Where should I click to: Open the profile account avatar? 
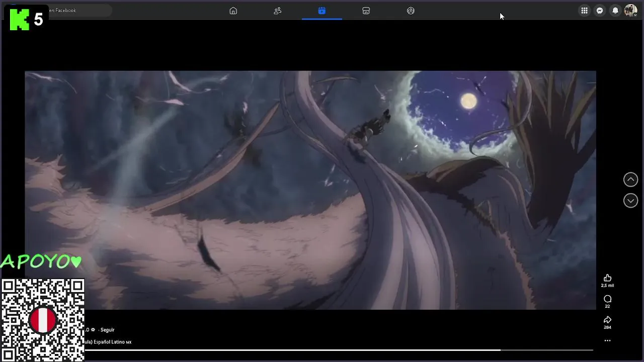pos(630,11)
